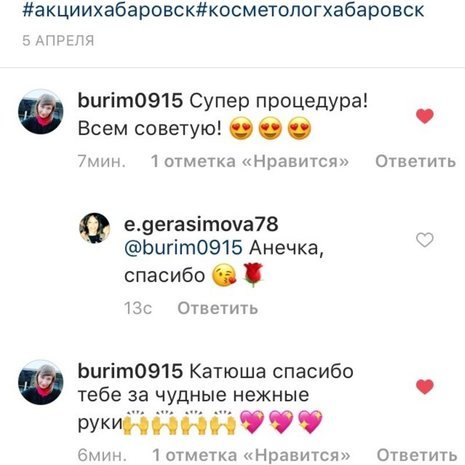Open burim0915 avatar beside "Супер процедура"

[40, 112]
